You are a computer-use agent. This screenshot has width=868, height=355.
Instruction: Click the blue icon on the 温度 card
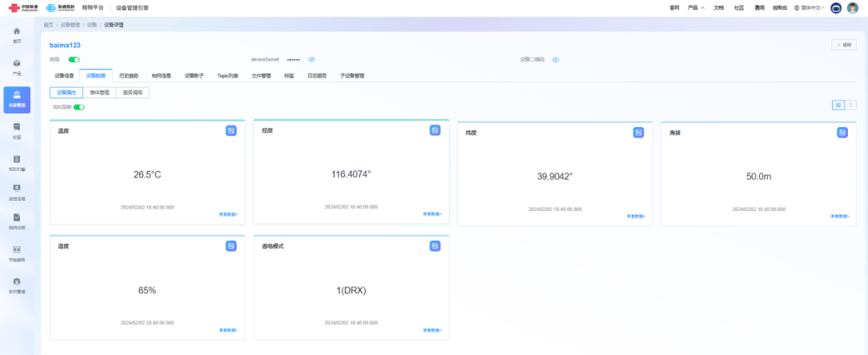[x=230, y=130]
